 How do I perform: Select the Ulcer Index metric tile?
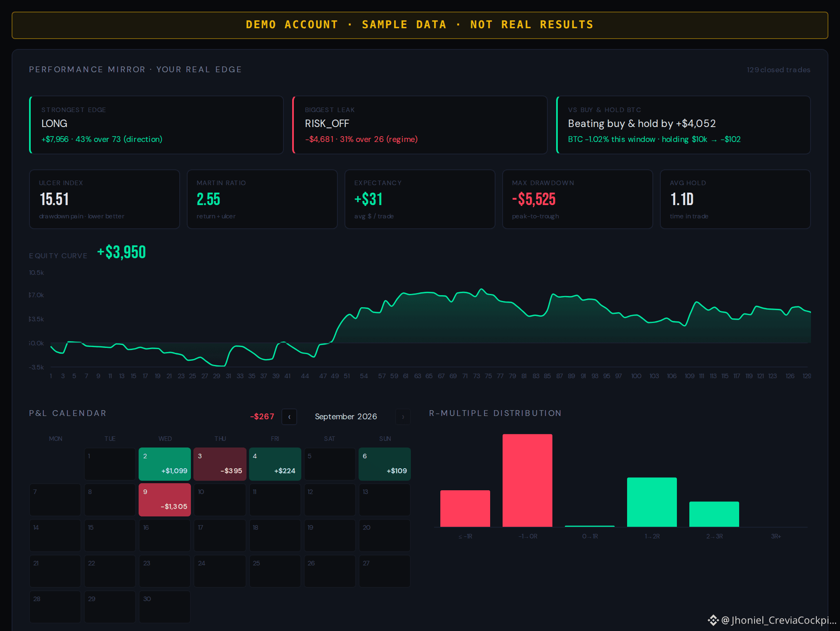[105, 199]
